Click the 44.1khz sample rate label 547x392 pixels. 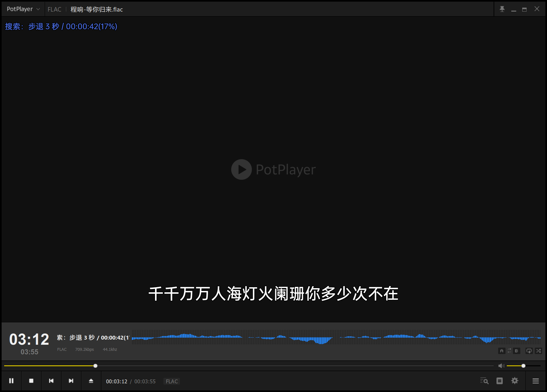point(110,349)
